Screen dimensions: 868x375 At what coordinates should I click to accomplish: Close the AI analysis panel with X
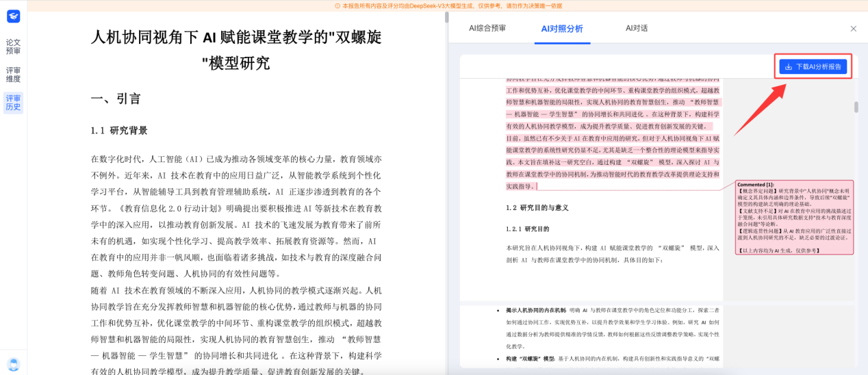(x=853, y=29)
